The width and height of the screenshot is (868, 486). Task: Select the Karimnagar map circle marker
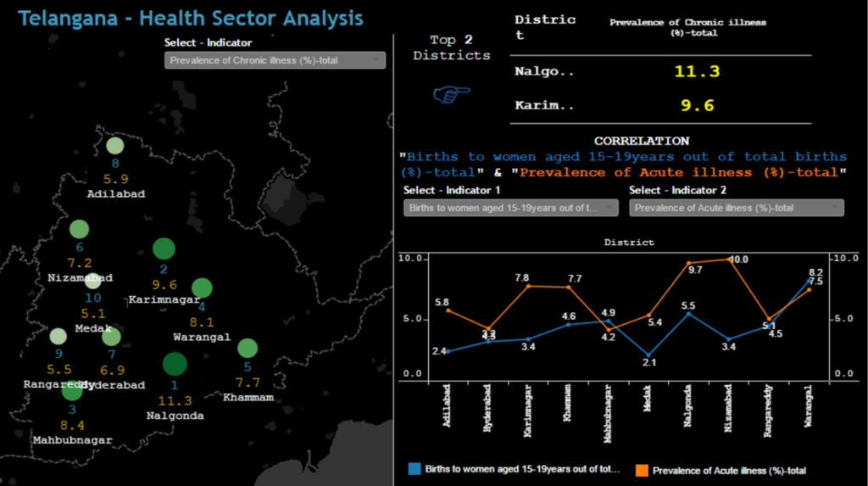[x=164, y=249]
